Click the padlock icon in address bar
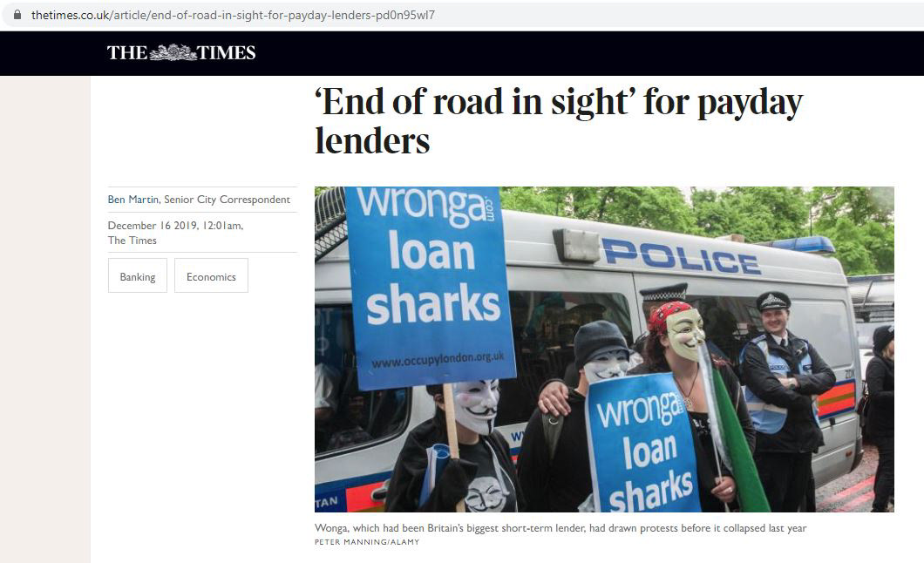This screenshot has width=924, height=563. (17, 15)
